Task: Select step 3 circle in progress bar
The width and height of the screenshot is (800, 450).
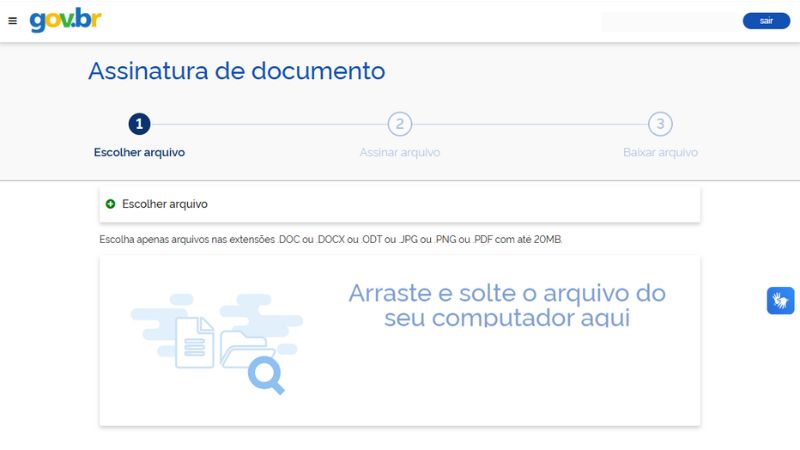Action: click(660, 124)
